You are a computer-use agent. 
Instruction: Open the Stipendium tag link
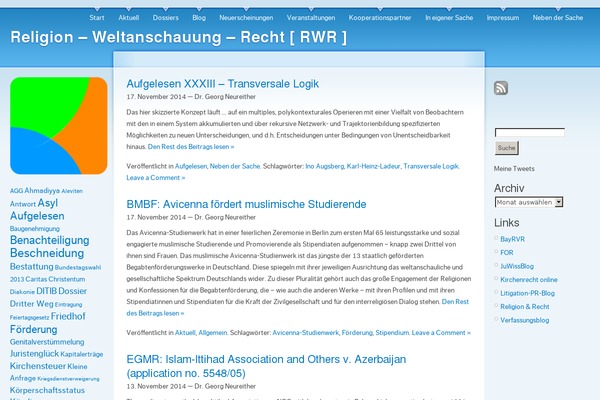click(x=392, y=333)
